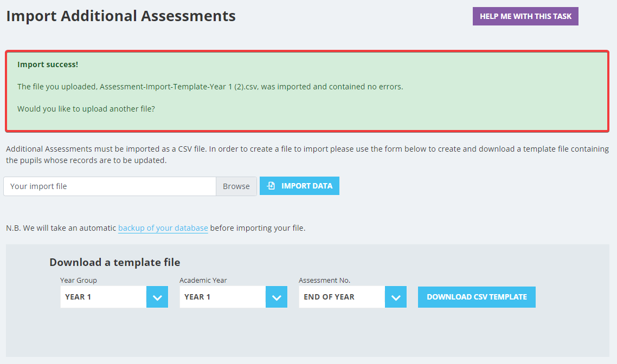The height and width of the screenshot is (364, 617).
Task: Click the 'Import success!' message heading
Action: click(x=48, y=64)
